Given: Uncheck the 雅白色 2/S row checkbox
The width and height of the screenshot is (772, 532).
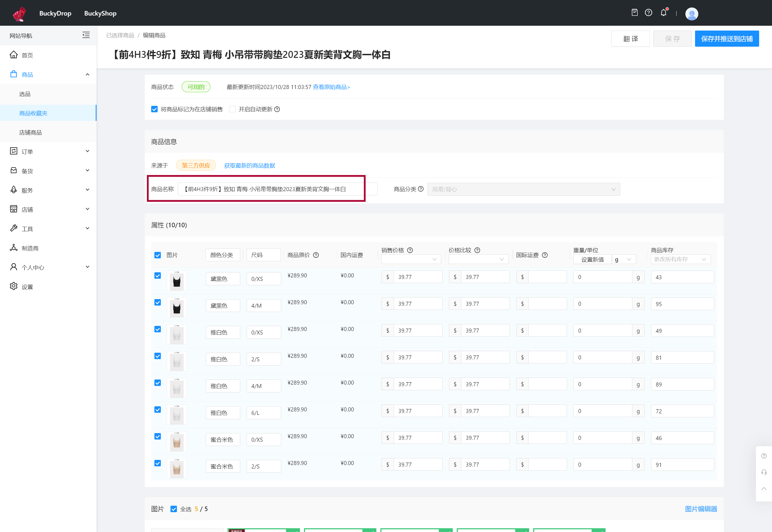Looking at the screenshot, I should point(158,356).
